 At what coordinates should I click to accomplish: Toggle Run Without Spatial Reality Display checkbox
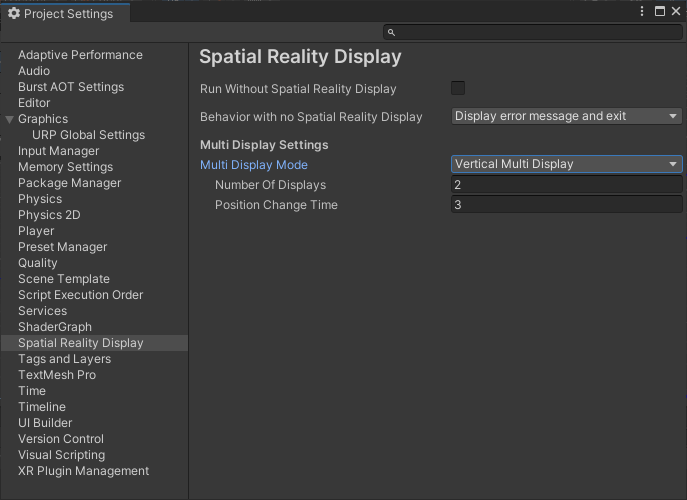tap(458, 88)
